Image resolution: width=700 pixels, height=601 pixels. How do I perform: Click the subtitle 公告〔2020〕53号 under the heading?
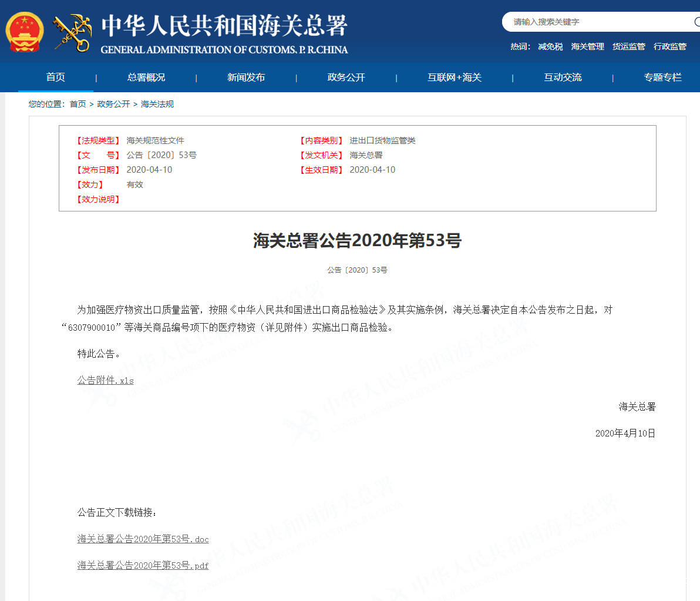(357, 270)
